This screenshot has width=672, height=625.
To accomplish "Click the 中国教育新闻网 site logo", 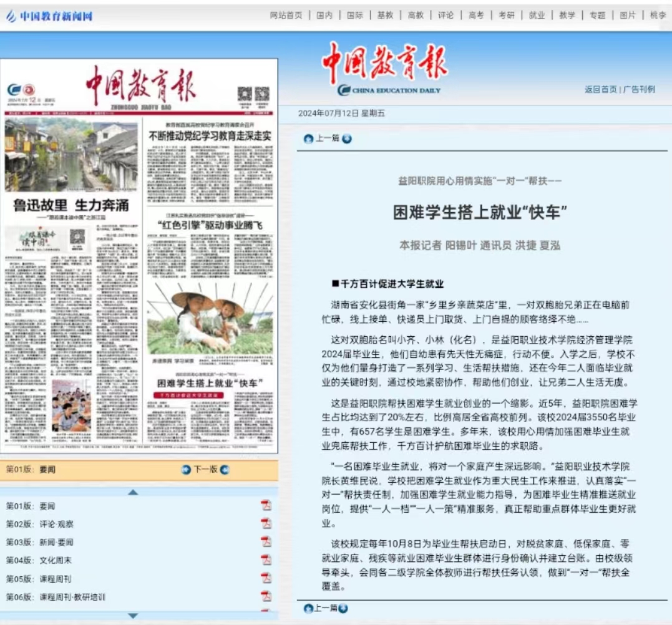I will point(49,16).
